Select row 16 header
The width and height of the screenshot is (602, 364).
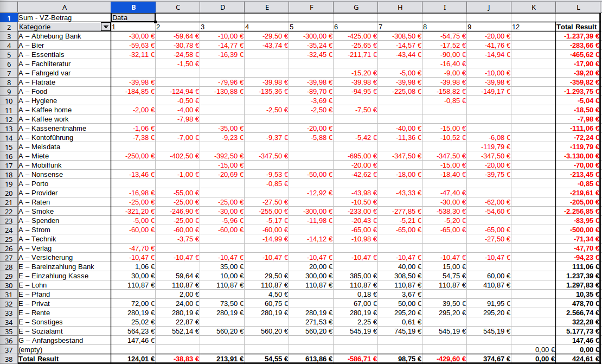pos(9,156)
